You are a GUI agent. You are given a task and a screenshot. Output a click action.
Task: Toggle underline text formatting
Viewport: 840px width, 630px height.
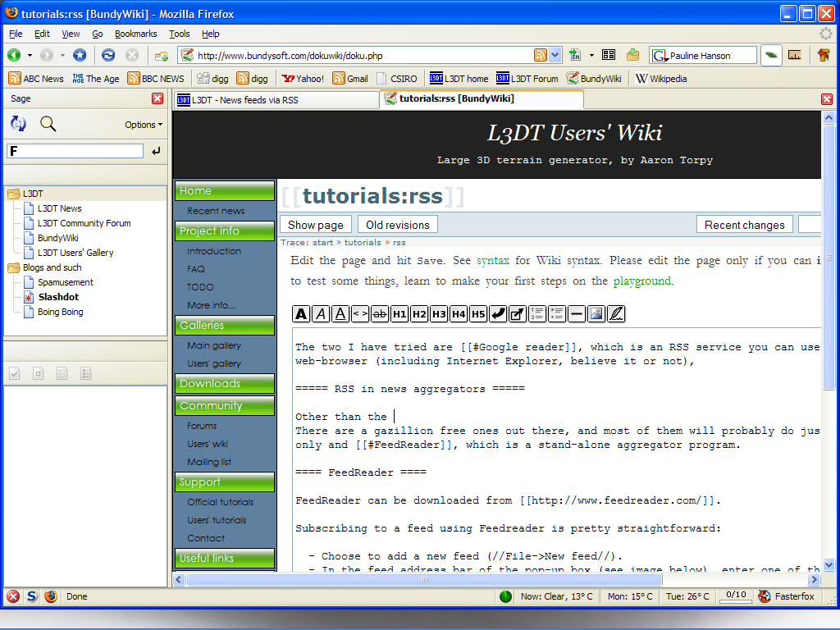(x=340, y=313)
